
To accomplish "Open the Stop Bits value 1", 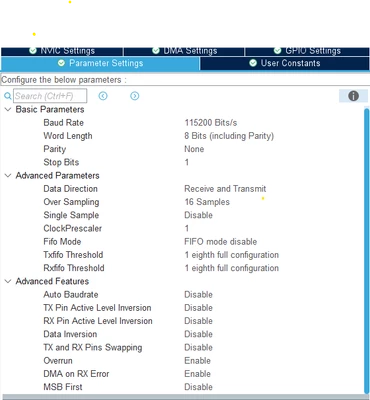I will click(x=187, y=162).
